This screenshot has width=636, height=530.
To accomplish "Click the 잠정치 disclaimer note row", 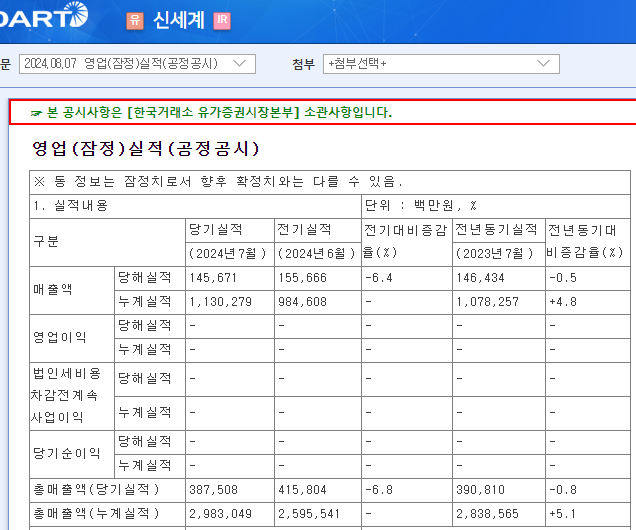I will (330, 182).
